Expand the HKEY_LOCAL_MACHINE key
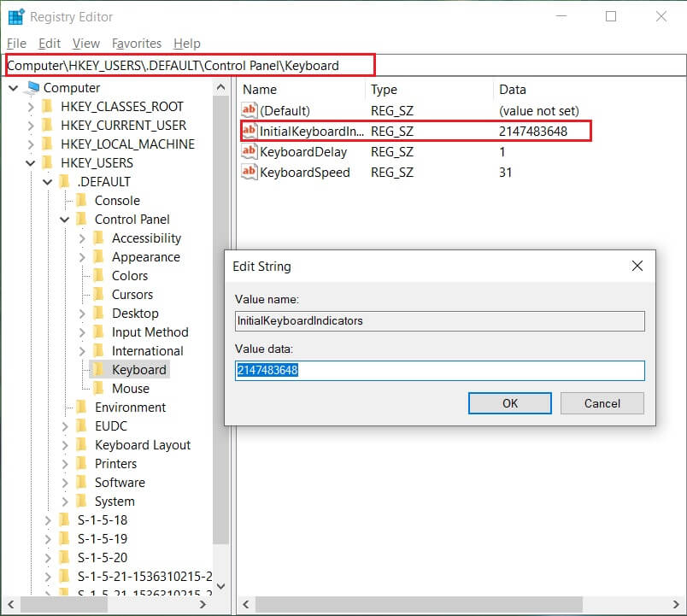This screenshot has width=687, height=616. click(x=32, y=144)
